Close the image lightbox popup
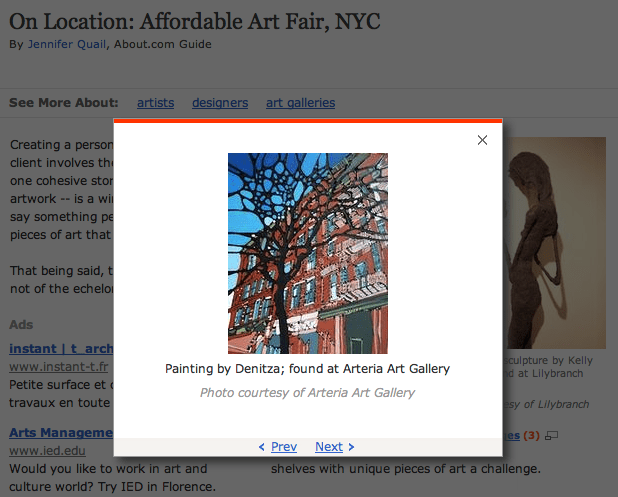Image resolution: width=618 pixels, height=497 pixels. pyautogui.click(x=482, y=140)
